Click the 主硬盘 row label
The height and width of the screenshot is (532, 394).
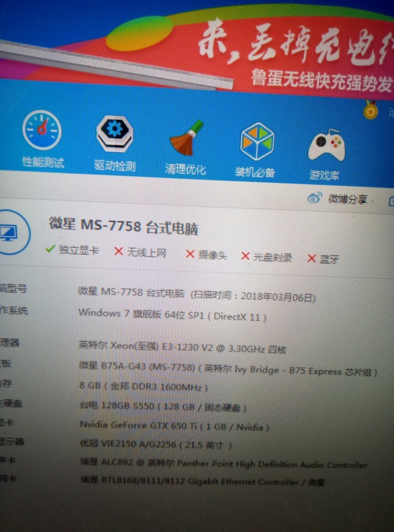pyautogui.click(x=11, y=403)
